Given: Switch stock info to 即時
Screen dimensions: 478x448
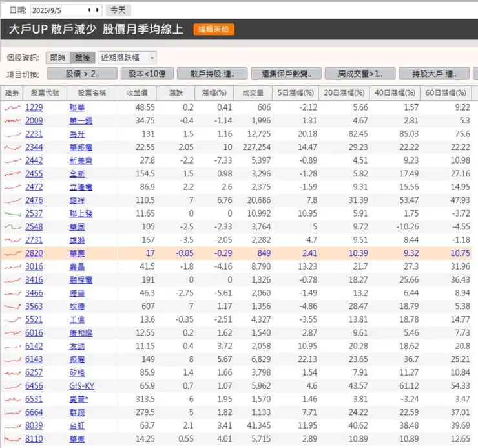Looking at the screenshot, I should click(x=58, y=58).
